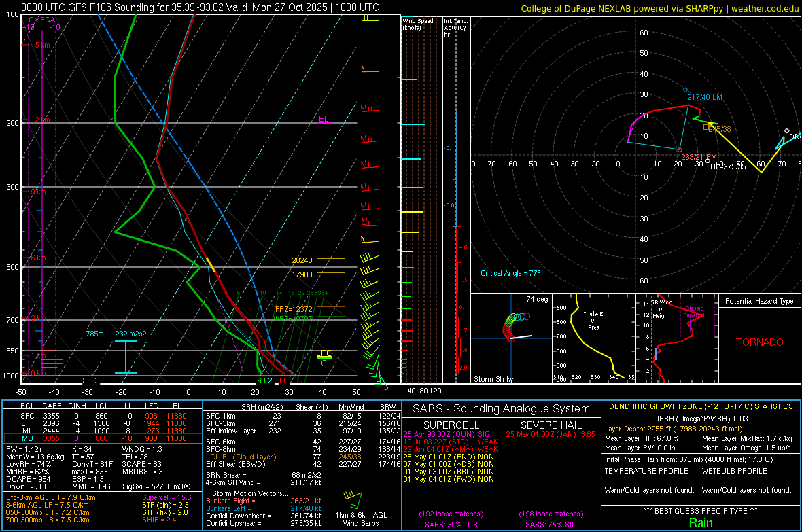Click the '20243'' height label

tap(302, 260)
